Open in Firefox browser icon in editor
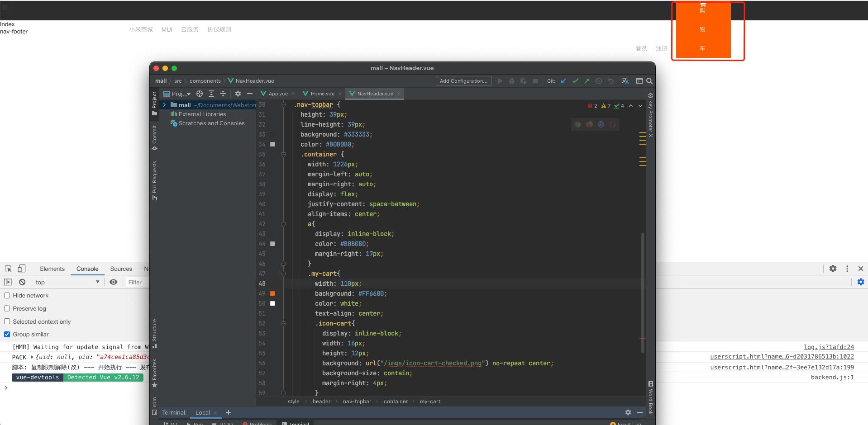This screenshot has height=425, width=868. pos(589,124)
